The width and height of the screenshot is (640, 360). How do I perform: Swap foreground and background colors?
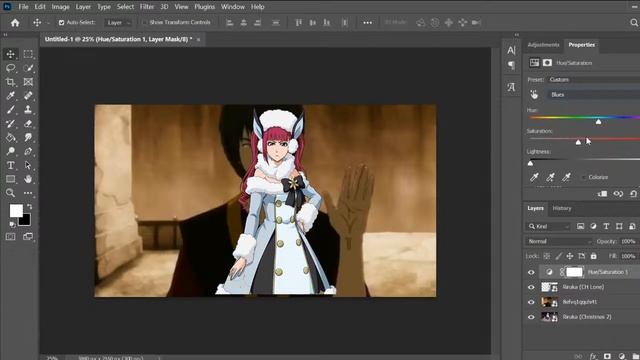point(29,207)
